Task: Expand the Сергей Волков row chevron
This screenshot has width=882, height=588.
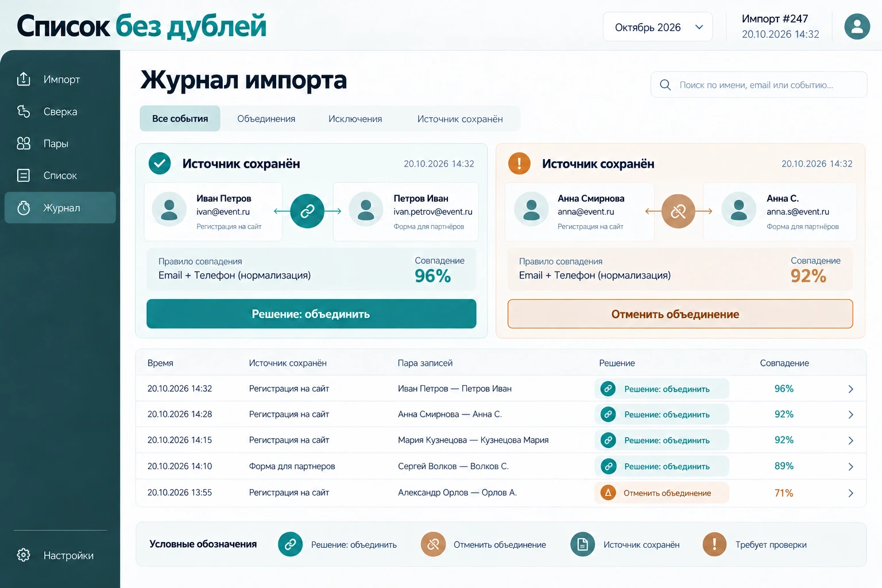Action: [850, 466]
